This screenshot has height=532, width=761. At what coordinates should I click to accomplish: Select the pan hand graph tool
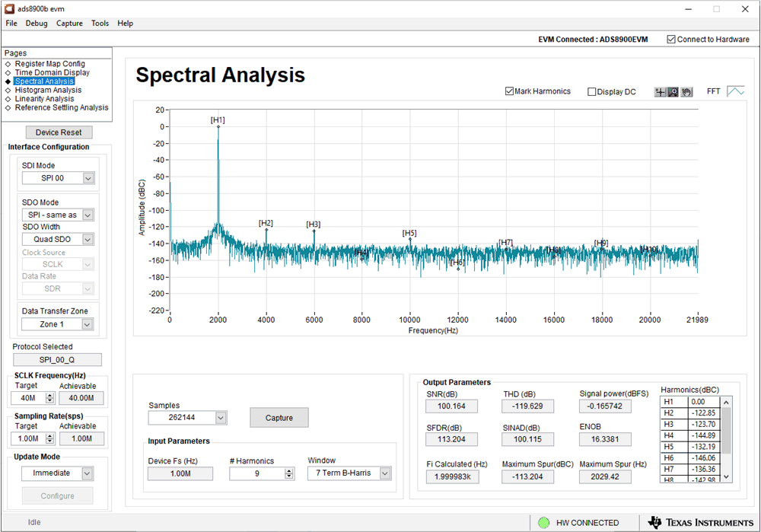pos(686,92)
